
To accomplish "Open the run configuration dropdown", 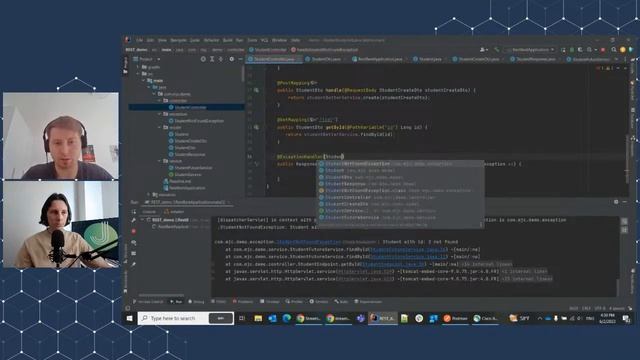I will (x=530, y=50).
